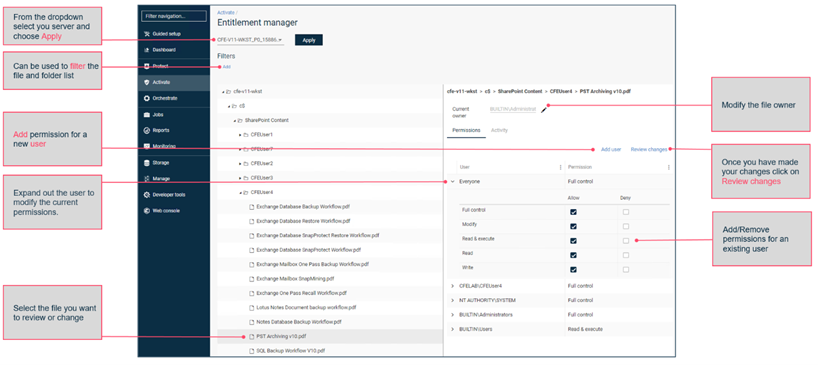Click the file icon of SQL Backup Workflow V10.pdf
Viewport: 818px width, 365px height.
coord(251,350)
